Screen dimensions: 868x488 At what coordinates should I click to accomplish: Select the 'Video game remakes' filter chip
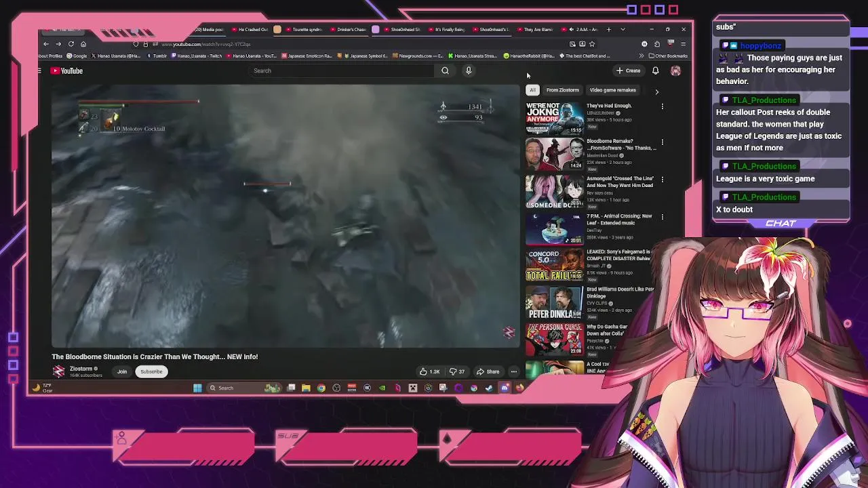(612, 90)
